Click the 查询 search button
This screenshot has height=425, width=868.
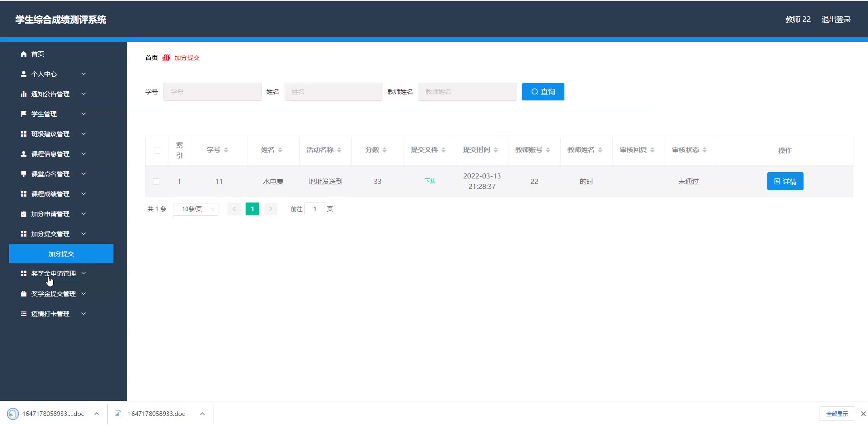pos(543,92)
